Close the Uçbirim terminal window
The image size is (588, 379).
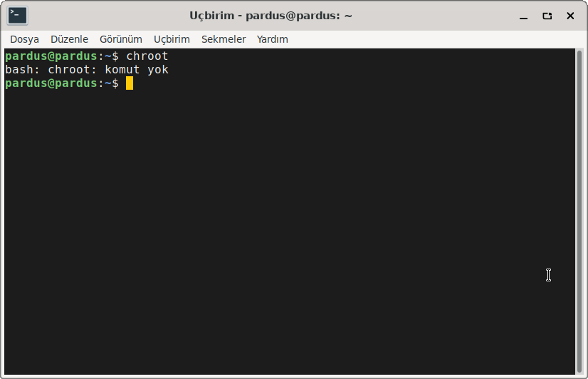pos(570,16)
